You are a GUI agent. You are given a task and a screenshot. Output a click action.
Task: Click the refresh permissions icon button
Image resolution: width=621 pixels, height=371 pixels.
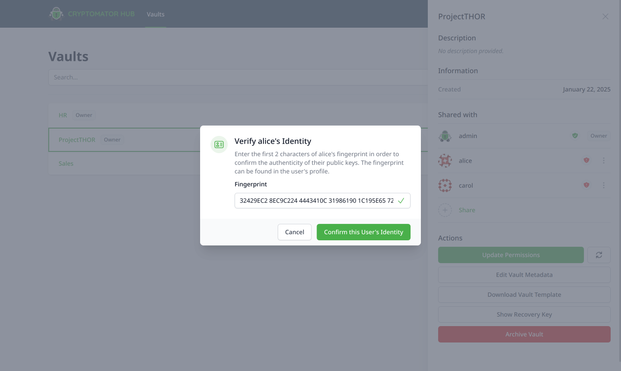coord(599,255)
